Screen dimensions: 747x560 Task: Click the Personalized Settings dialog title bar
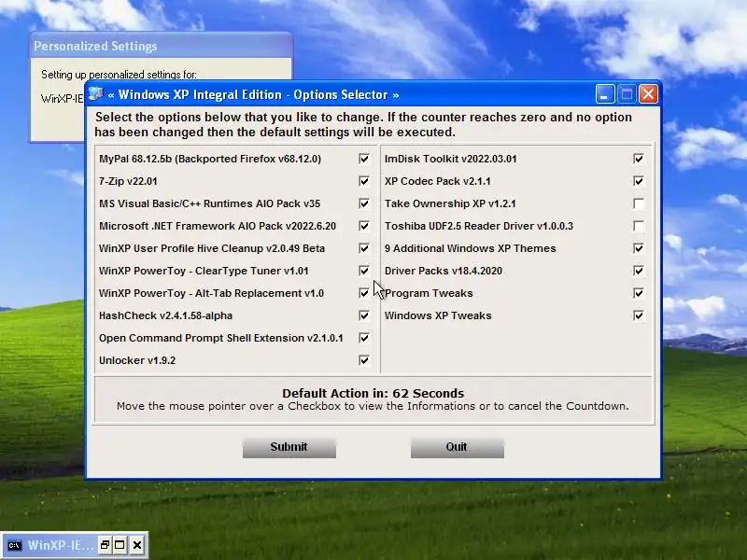(161, 46)
